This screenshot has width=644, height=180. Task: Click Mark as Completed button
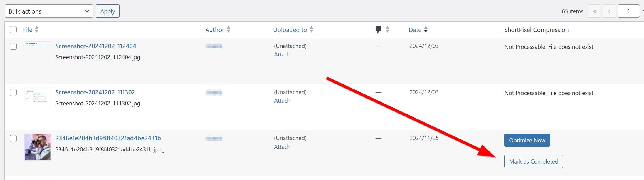533,161
